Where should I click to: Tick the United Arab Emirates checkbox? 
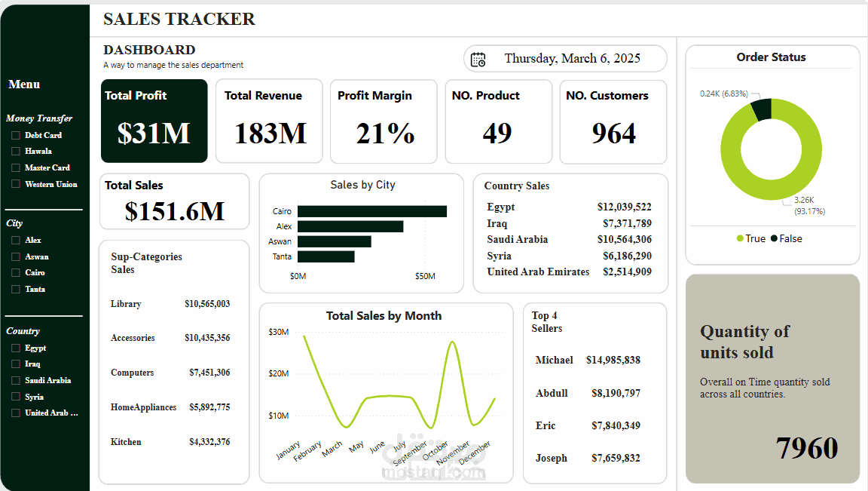15,413
